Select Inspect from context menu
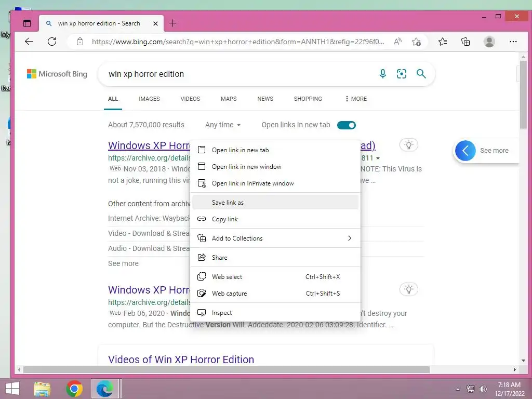 click(275, 312)
